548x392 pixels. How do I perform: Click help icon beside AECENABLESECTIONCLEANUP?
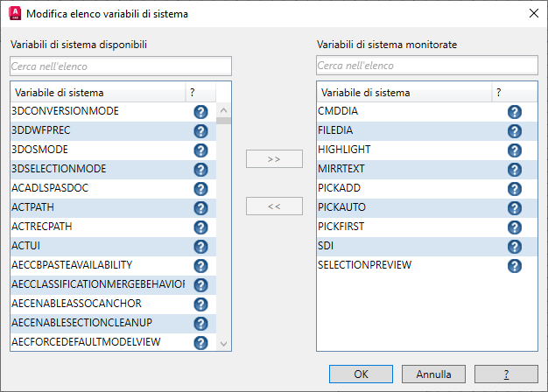[200, 323]
